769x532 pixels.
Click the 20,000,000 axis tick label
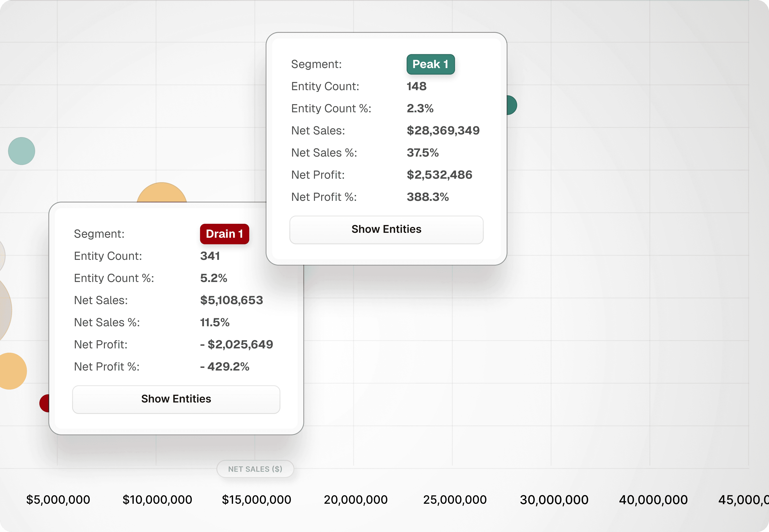point(356,500)
